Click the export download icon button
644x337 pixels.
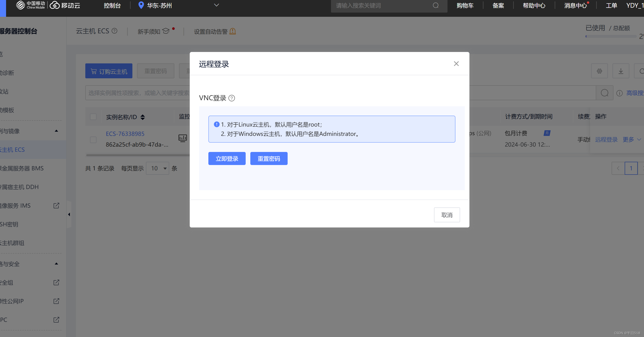(621, 71)
